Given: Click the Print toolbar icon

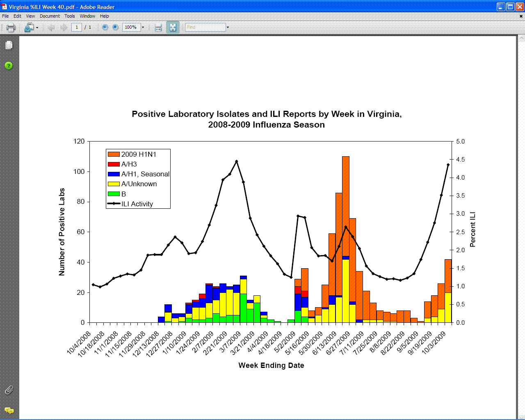Looking at the screenshot, I should point(11,27).
